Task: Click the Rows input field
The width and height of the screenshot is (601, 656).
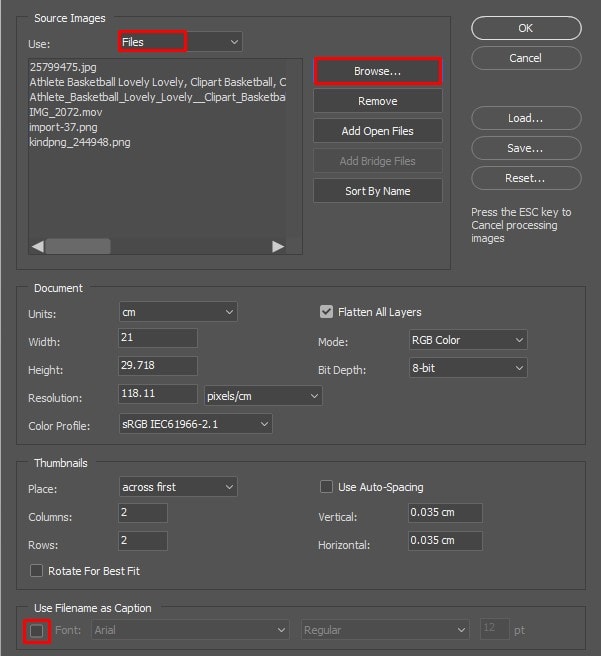Action: (143, 541)
